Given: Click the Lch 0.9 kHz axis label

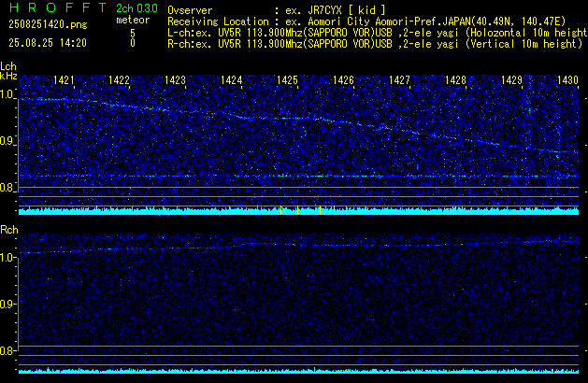Looking at the screenshot, I should coord(7,141).
